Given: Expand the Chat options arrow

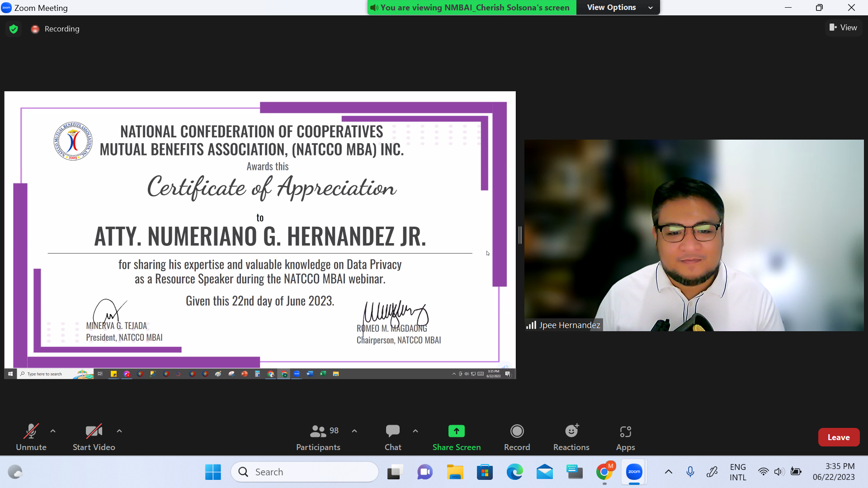Looking at the screenshot, I should (x=415, y=431).
